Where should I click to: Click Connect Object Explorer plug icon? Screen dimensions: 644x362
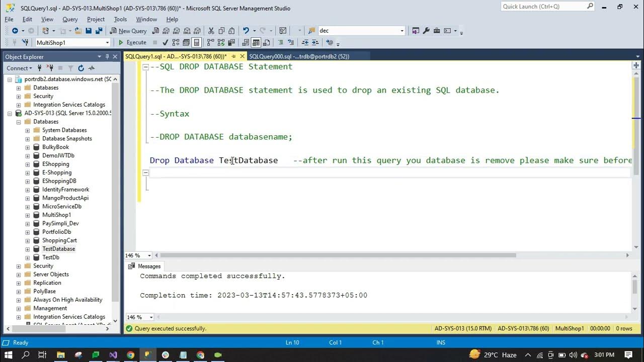[x=39, y=68]
